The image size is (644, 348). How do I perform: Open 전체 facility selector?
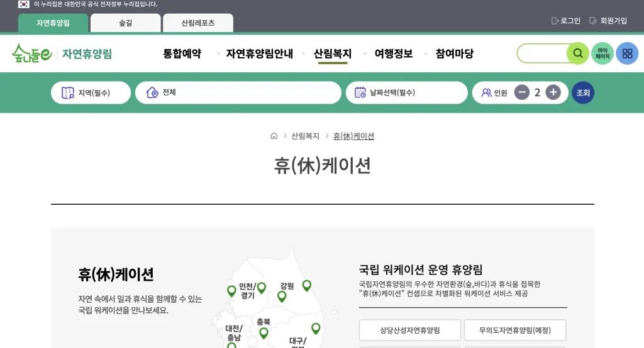(x=238, y=92)
